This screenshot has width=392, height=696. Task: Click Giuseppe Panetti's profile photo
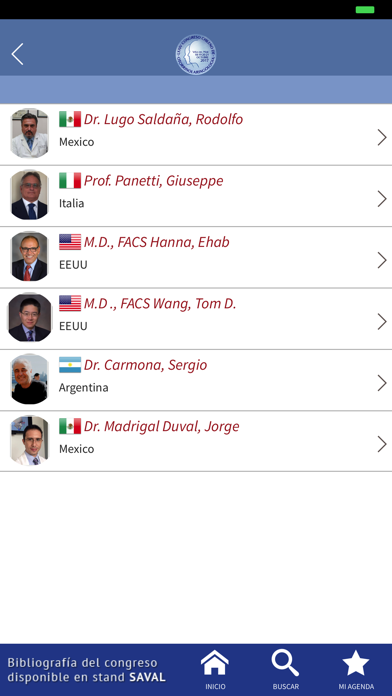(x=30, y=195)
